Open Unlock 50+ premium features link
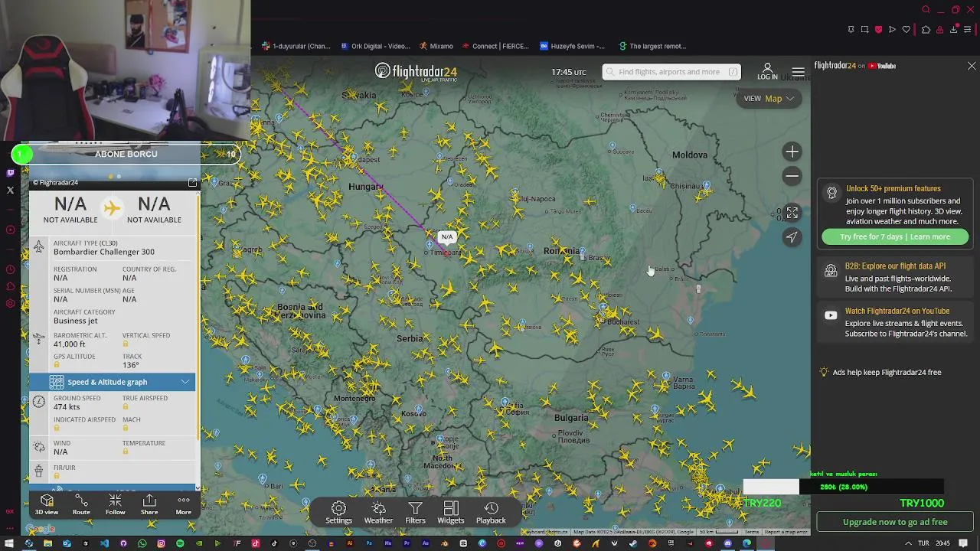The height and width of the screenshot is (551, 980). click(893, 188)
